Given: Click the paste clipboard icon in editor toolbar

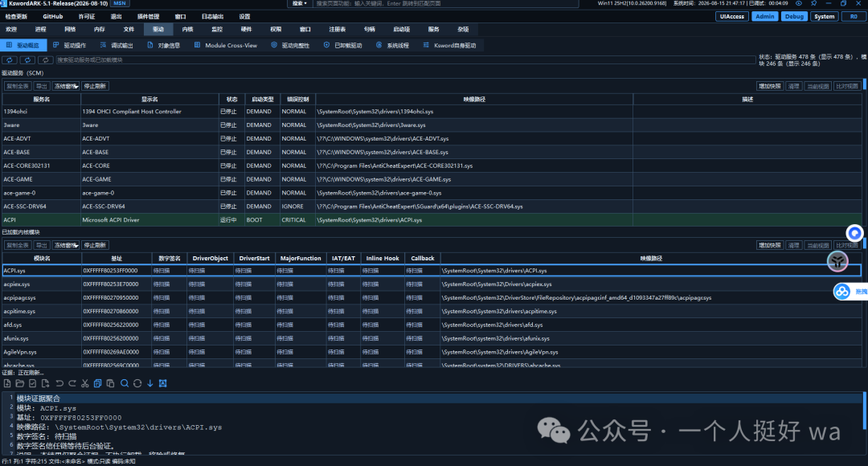Looking at the screenshot, I should coord(110,383).
